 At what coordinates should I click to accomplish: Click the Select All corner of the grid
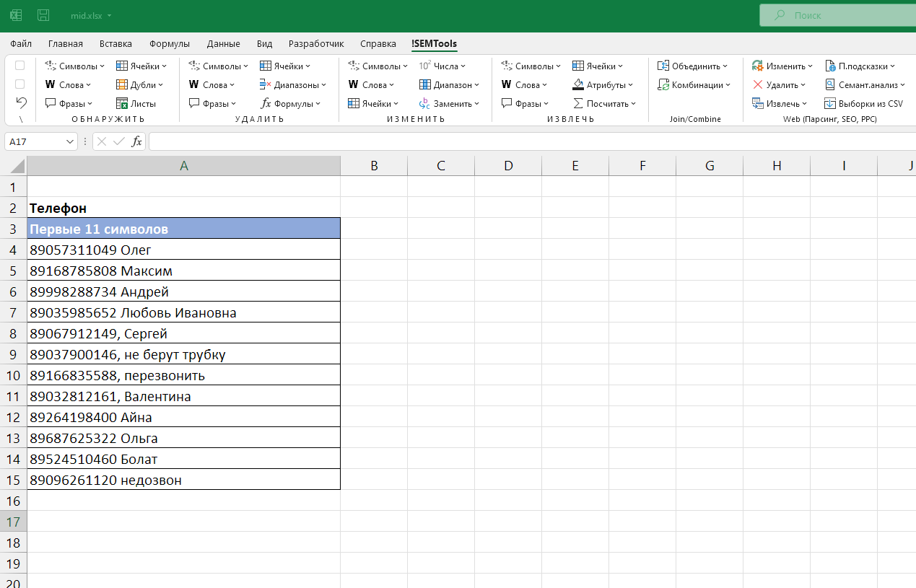pyautogui.click(x=14, y=166)
